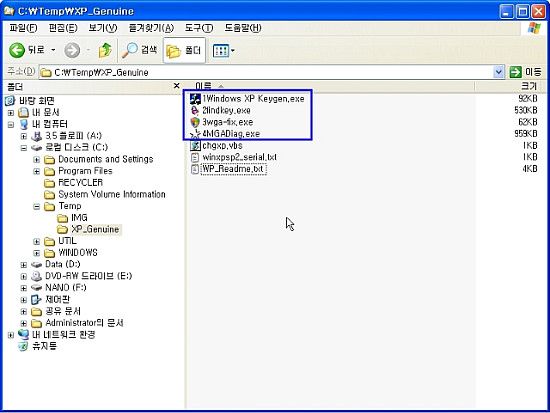Select the 3wga-fix.exe shield icon
The height and width of the screenshot is (413, 550).
tap(195, 122)
